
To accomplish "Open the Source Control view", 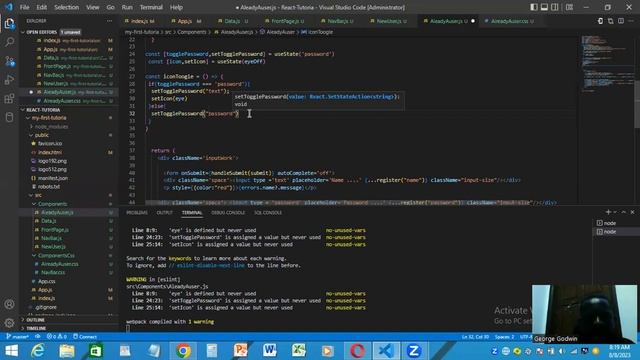I will click(x=9, y=61).
